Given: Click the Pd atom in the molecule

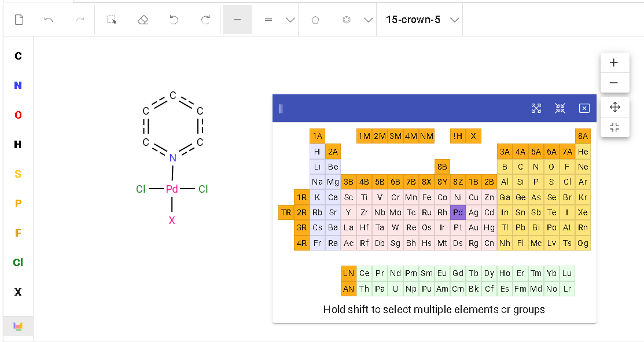Looking at the screenshot, I should [172, 189].
